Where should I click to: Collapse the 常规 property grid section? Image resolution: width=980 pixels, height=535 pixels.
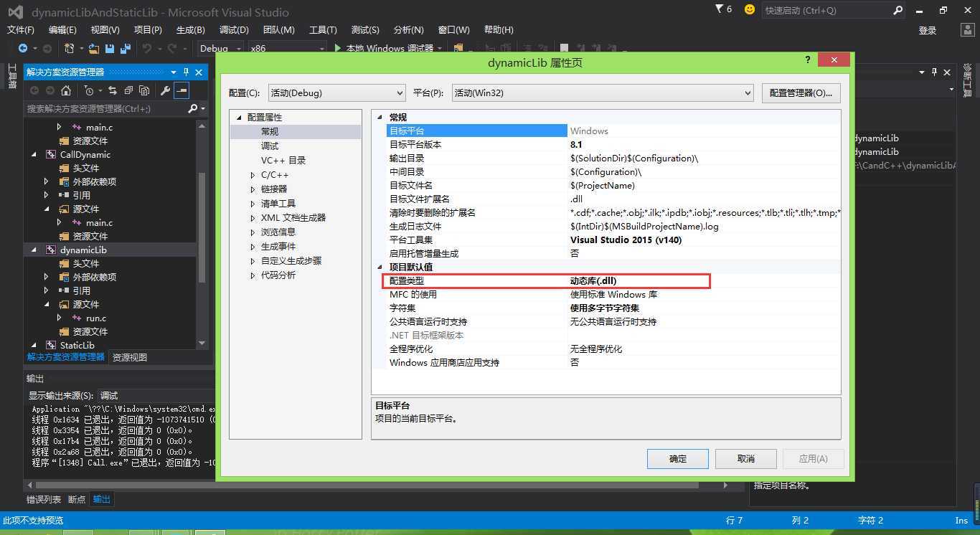click(380, 117)
